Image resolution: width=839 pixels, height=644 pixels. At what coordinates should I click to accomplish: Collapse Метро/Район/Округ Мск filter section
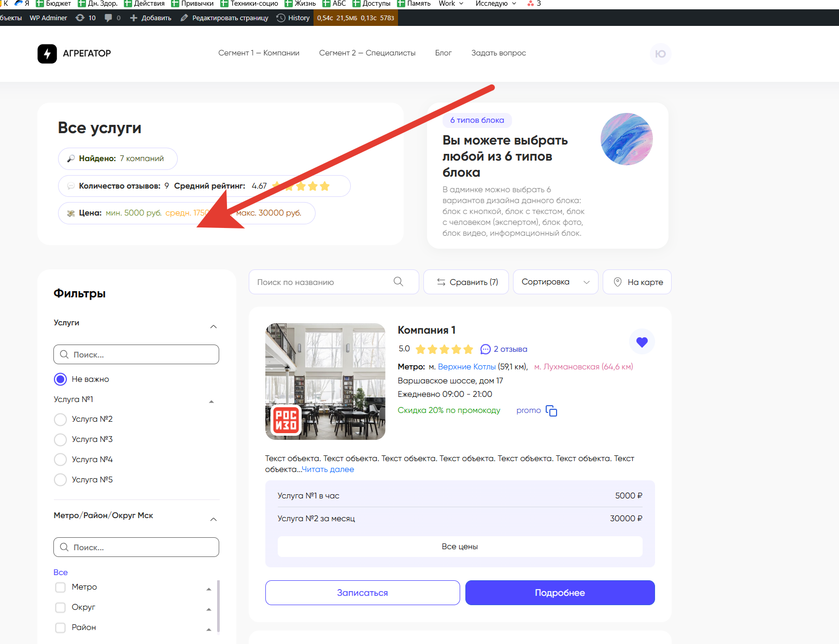213,519
